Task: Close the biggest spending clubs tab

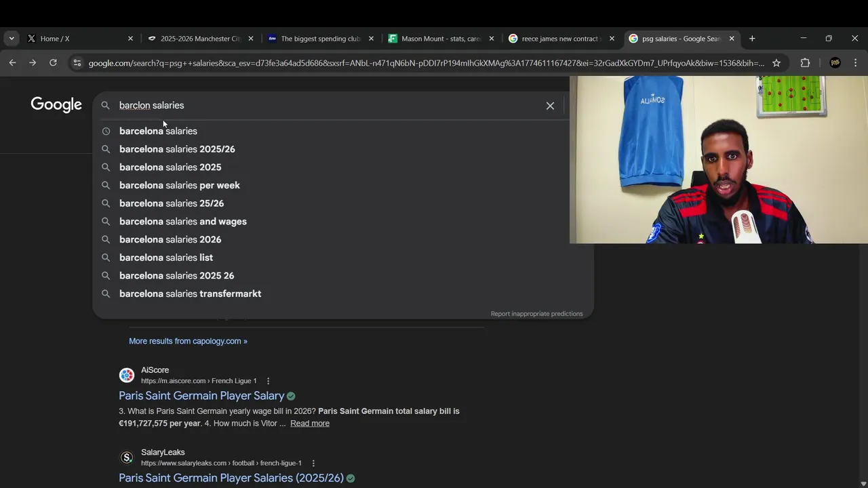Action: [371, 39]
